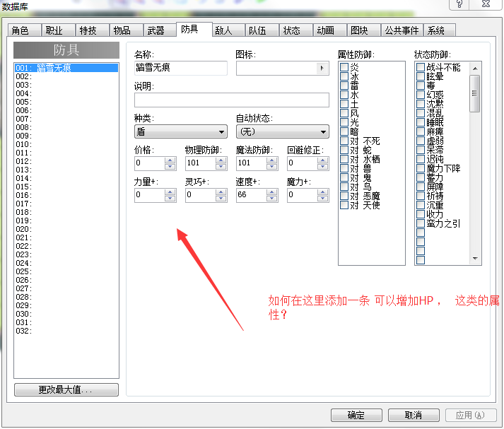Check the 对 不死 defense checkbox

click(344, 141)
